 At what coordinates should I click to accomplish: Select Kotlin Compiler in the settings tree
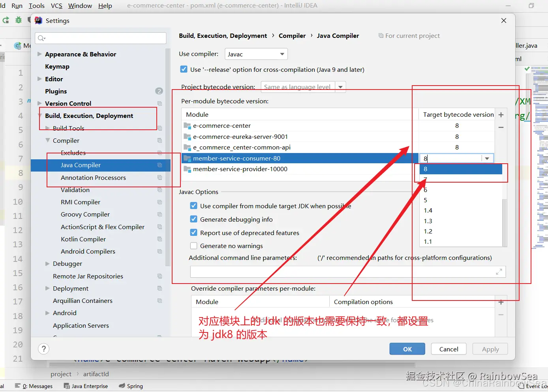pyautogui.click(x=83, y=239)
